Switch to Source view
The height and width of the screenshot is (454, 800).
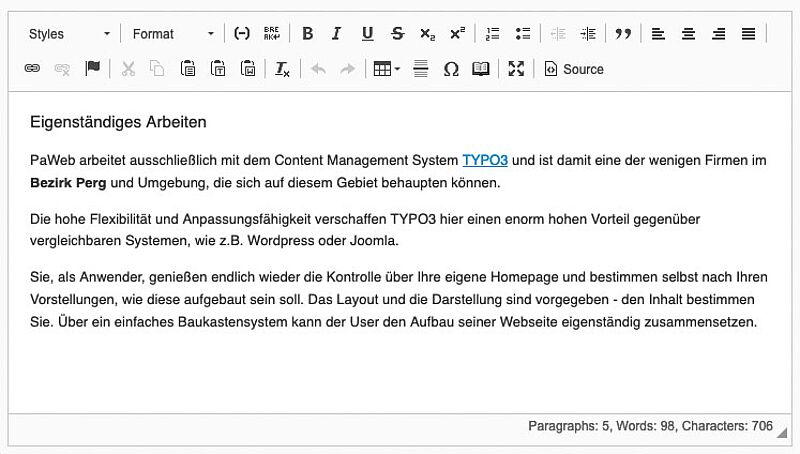(x=574, y=68)
